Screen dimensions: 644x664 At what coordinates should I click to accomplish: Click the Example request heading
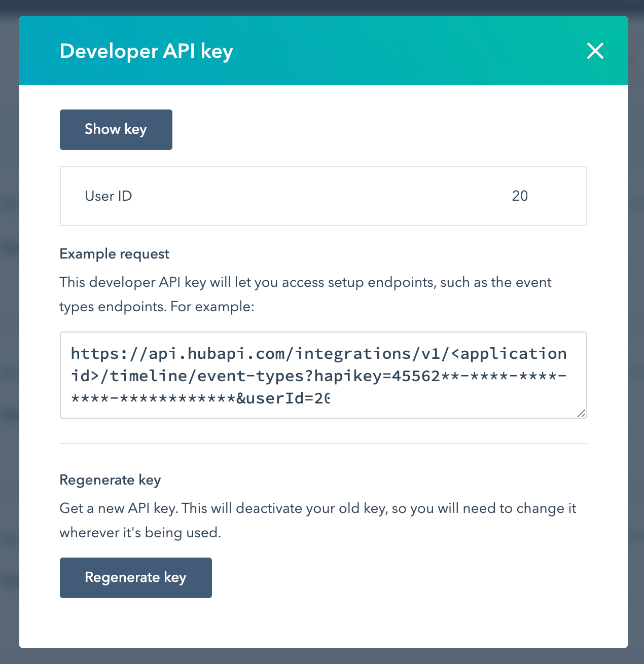pyautogui.click(x=114, y=253)
